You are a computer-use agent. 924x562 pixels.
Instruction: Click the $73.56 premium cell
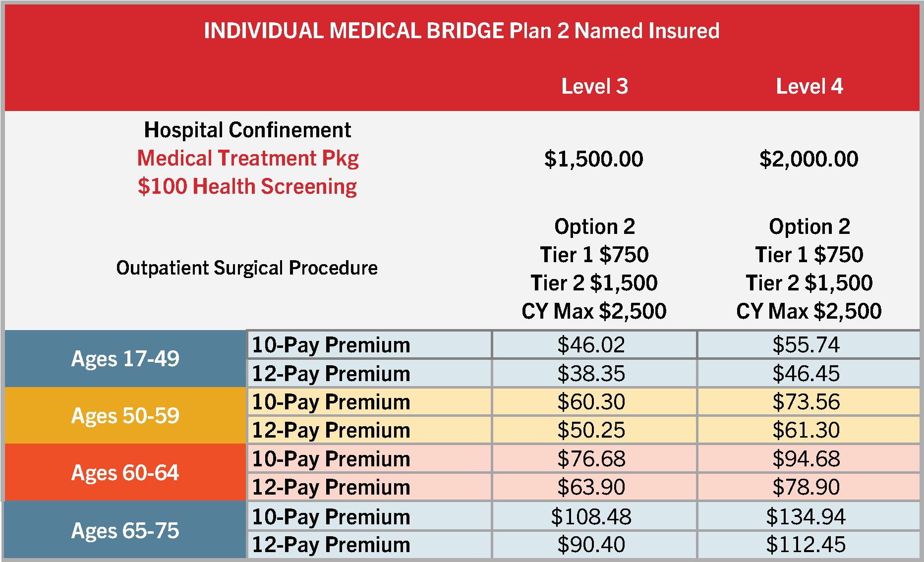pos(806,401)
